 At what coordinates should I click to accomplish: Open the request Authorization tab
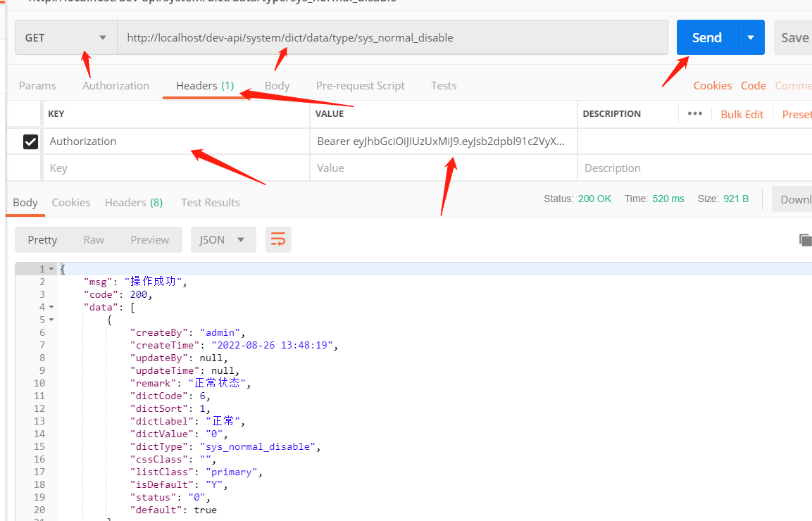click(x=115, y=86)
